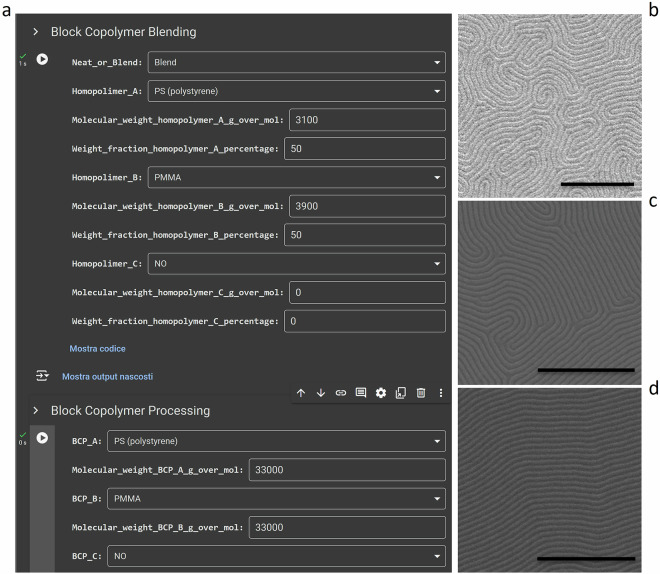Collapse the Block Copolymer Processing section

click(36, 411)
